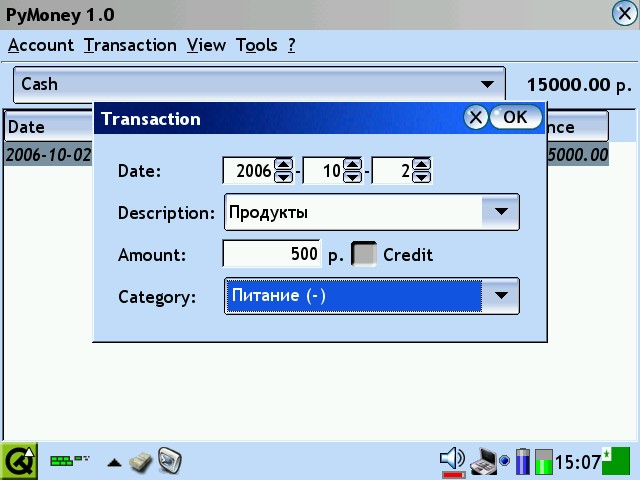Click the 15:07 clock
The width and height of the screenshot is (640, 480).
tap(577, 462)
